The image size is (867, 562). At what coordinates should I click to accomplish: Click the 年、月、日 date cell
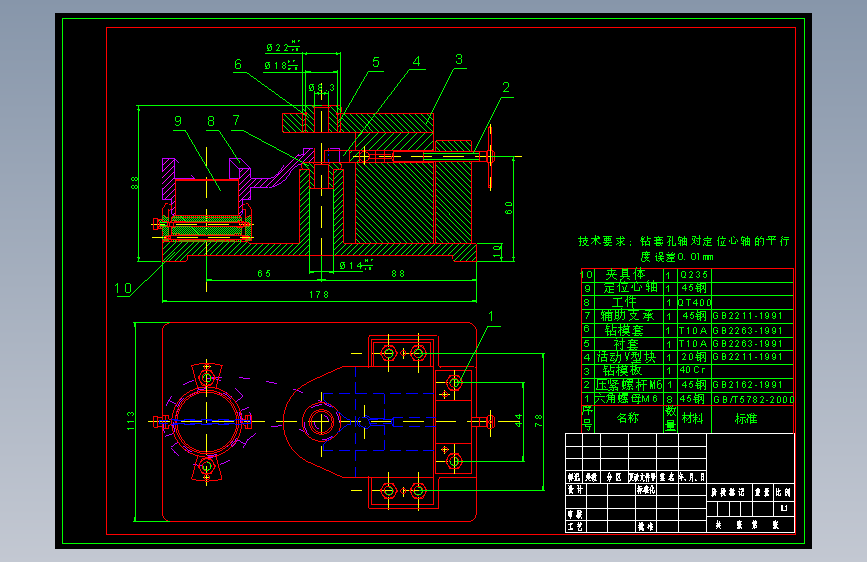click(692, 477)
